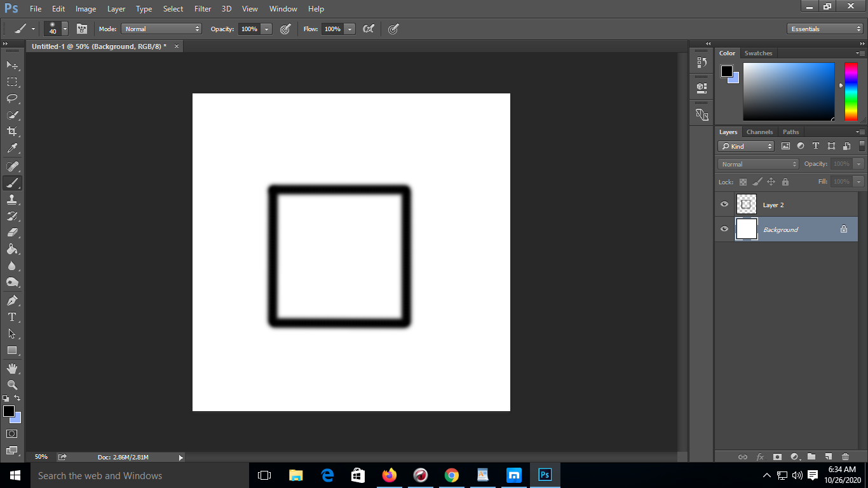Select the Spot Healing Brush tool

pyautogui.click(x=12, y=166)
